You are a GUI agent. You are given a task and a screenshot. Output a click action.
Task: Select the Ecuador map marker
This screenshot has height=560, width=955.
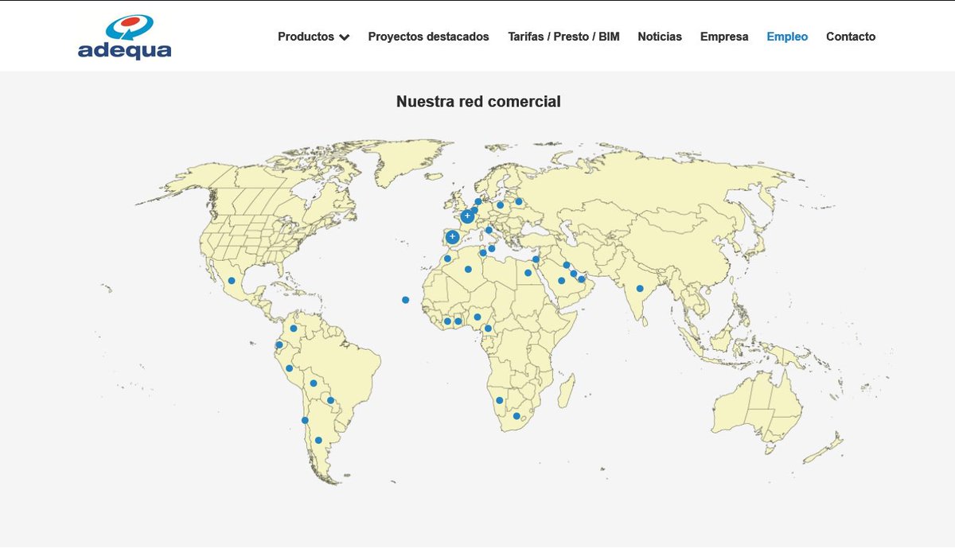tap(279, 344)
